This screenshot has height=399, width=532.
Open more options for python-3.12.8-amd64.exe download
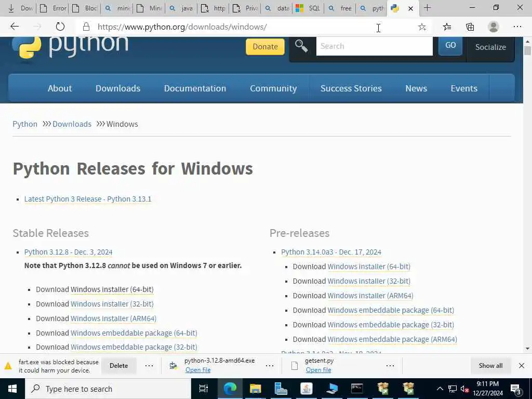[270, 366]
